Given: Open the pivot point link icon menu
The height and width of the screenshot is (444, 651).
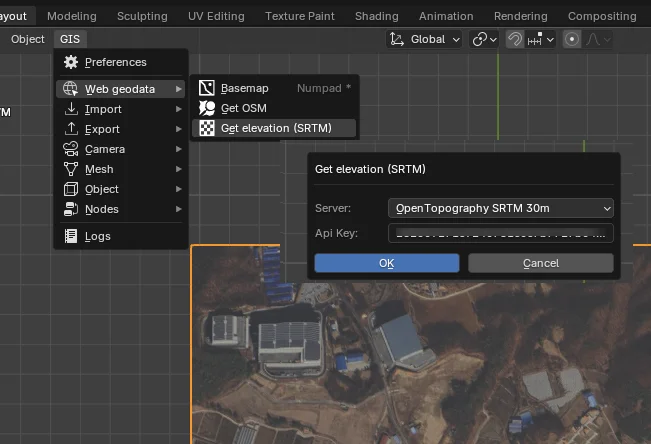Looking at the screenshot, I should click(x=484, y=39).
